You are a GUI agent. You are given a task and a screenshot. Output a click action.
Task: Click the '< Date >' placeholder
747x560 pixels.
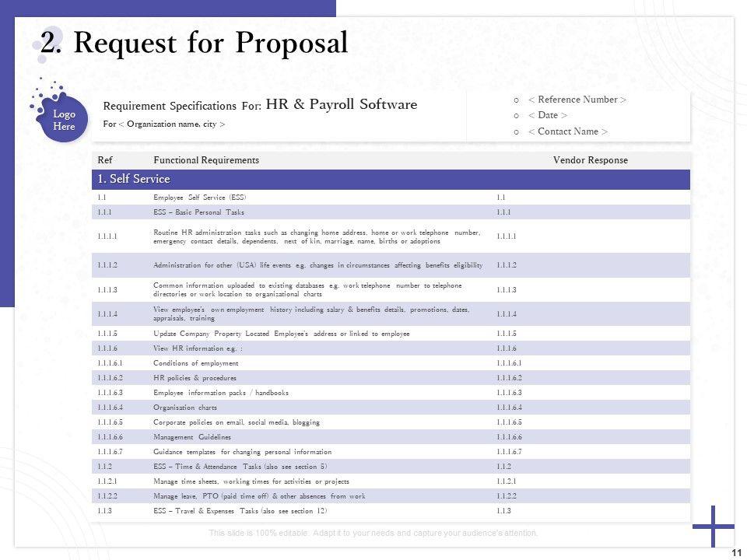[547, 115]
